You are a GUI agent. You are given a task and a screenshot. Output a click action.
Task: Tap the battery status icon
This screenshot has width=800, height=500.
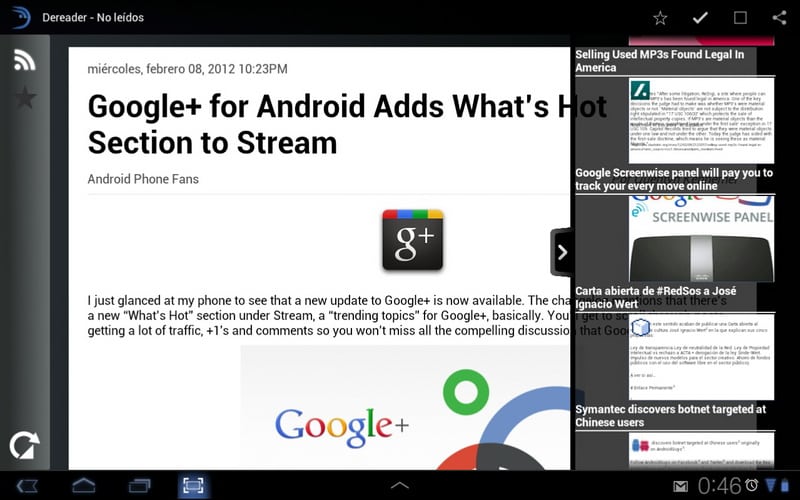[x=784, y=485]
